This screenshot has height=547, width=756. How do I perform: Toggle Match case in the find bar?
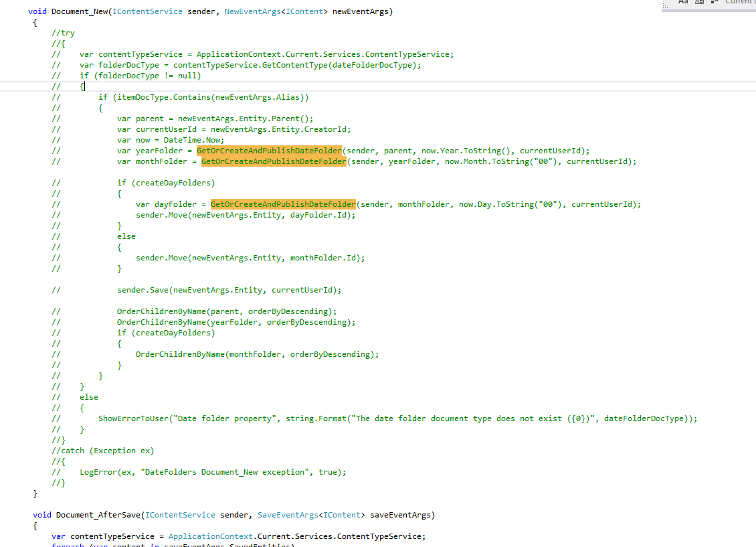tap(682, 2)
